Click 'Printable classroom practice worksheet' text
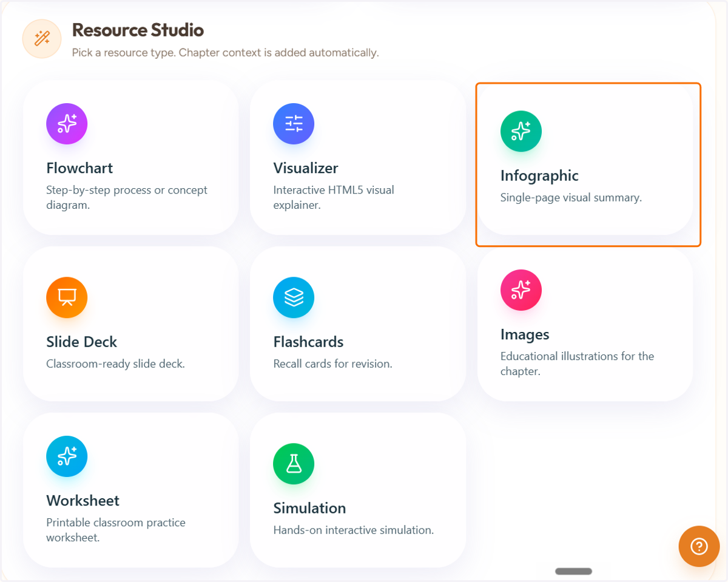 (116, 530)
